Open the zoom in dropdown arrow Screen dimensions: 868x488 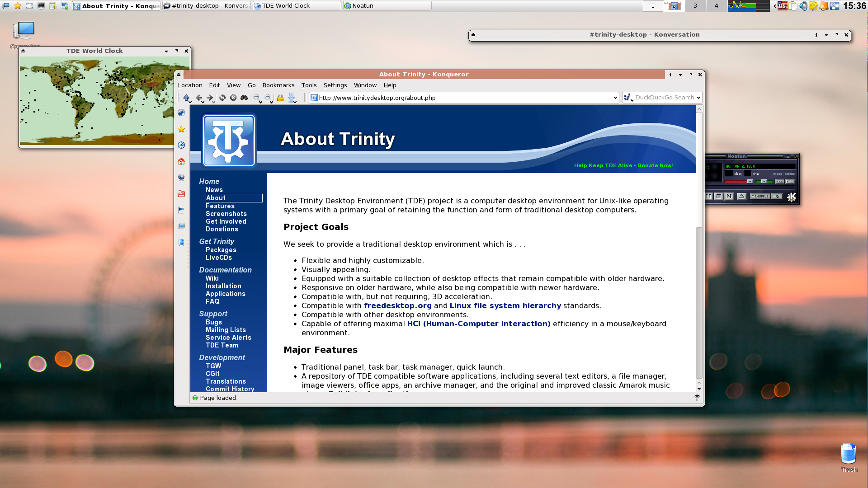coord(261,102)
